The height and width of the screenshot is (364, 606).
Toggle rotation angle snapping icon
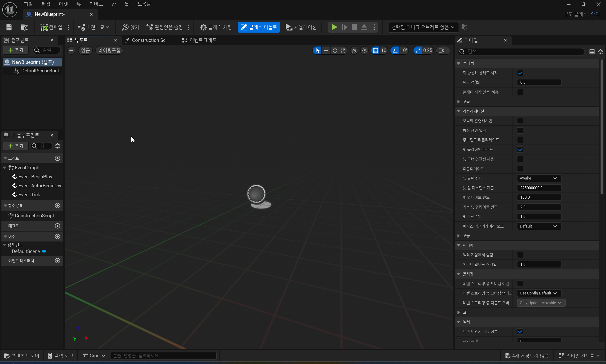pyautogui.click(x=395, y=51)
